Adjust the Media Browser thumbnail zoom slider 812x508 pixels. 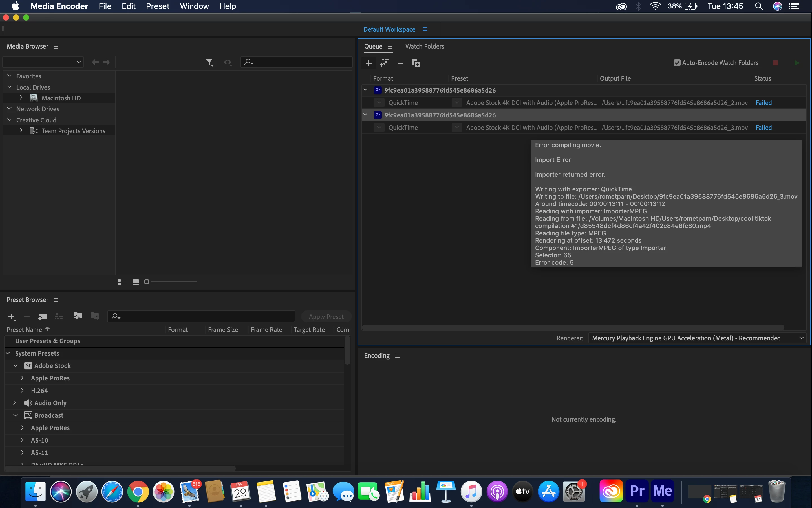147,282
